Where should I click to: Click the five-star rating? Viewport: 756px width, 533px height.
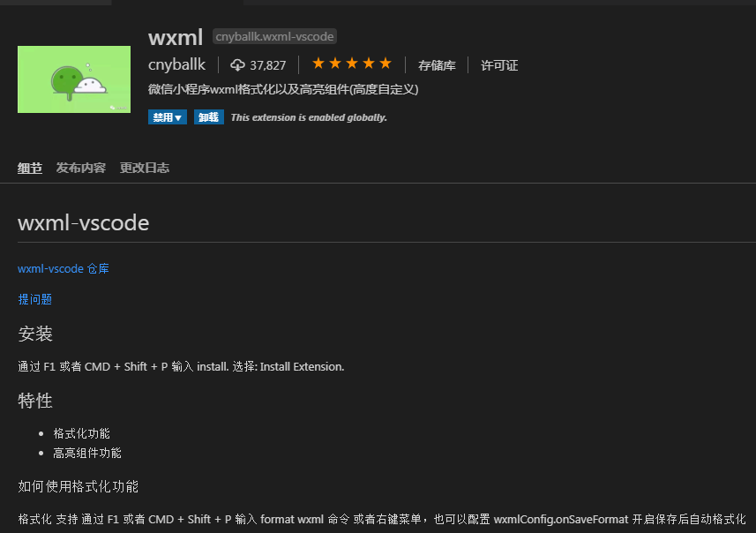click(x=351, y=64)
